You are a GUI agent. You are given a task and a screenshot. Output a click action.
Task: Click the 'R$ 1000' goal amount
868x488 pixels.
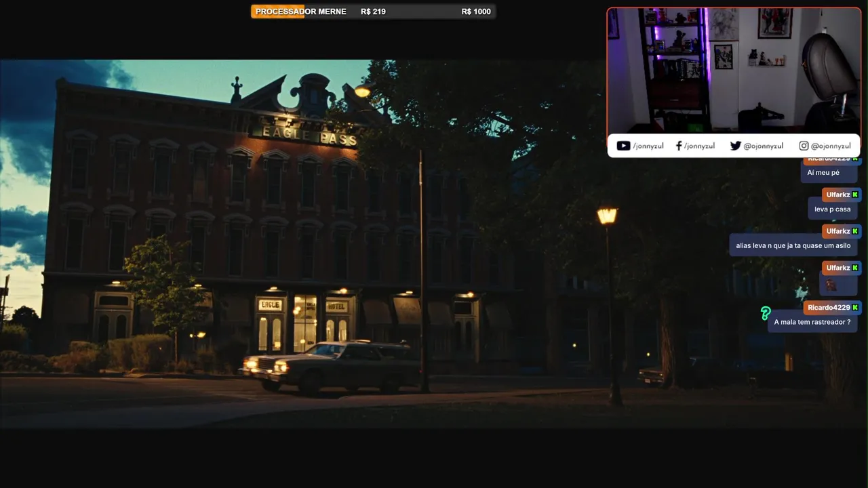pos(476,12)
